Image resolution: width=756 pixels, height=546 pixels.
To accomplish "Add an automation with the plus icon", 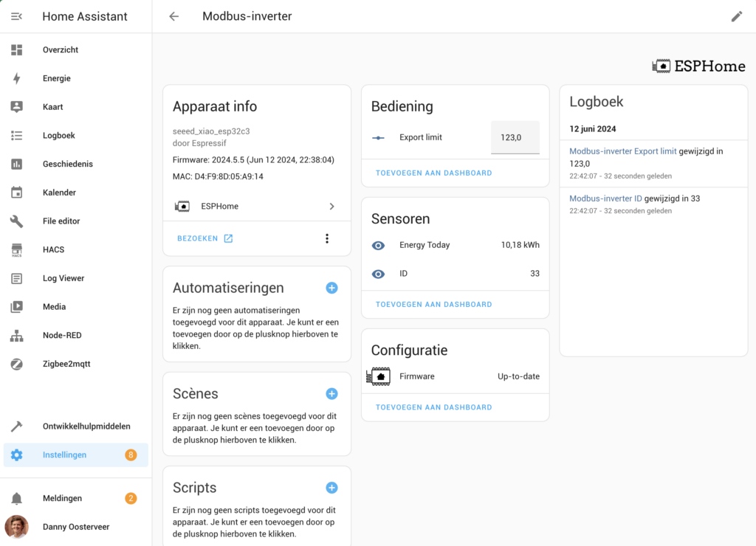I will point(331,288).
